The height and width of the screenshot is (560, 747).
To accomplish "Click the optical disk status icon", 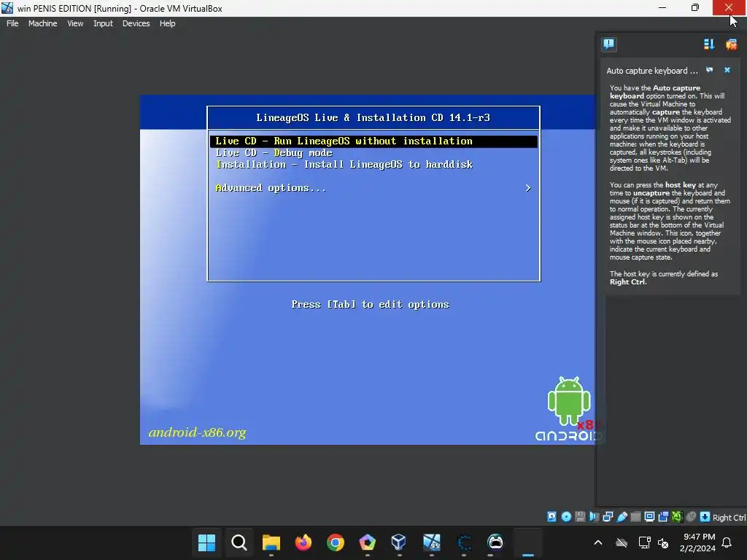I will [566, 517].
